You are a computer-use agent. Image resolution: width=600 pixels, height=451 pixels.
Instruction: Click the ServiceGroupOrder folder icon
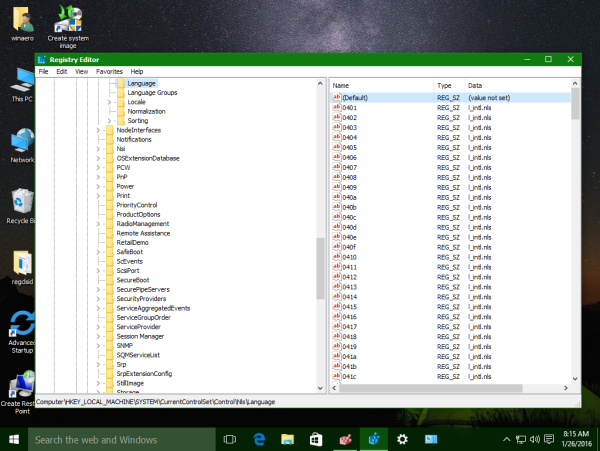click(x=110, y=317)
